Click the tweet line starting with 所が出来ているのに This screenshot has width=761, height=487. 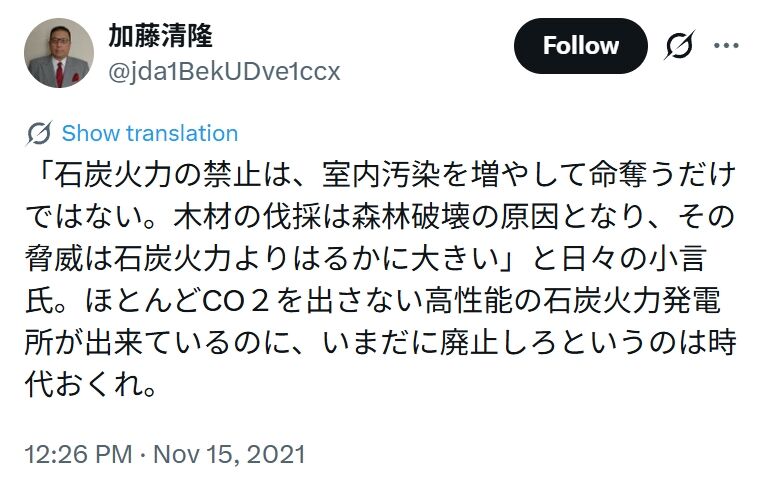point(380,343)
